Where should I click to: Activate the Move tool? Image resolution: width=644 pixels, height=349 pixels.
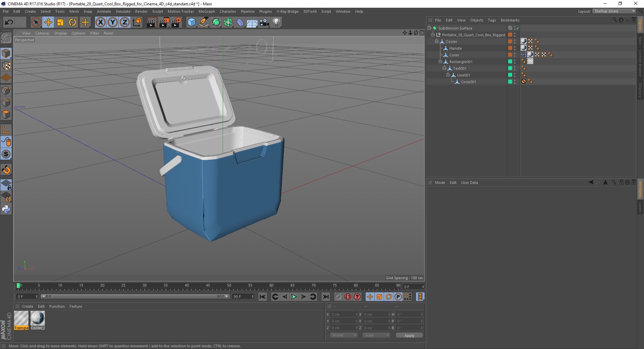click(48, 22)
